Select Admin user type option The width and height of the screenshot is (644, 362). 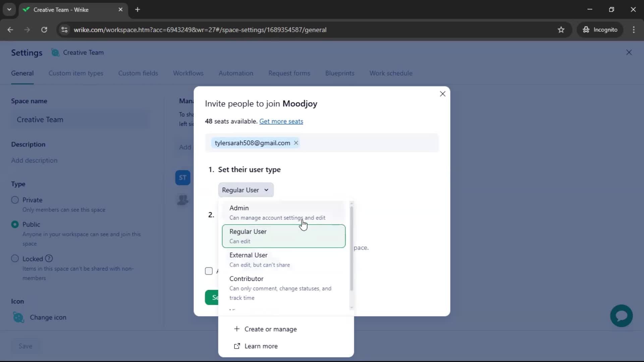click(284, 213)
